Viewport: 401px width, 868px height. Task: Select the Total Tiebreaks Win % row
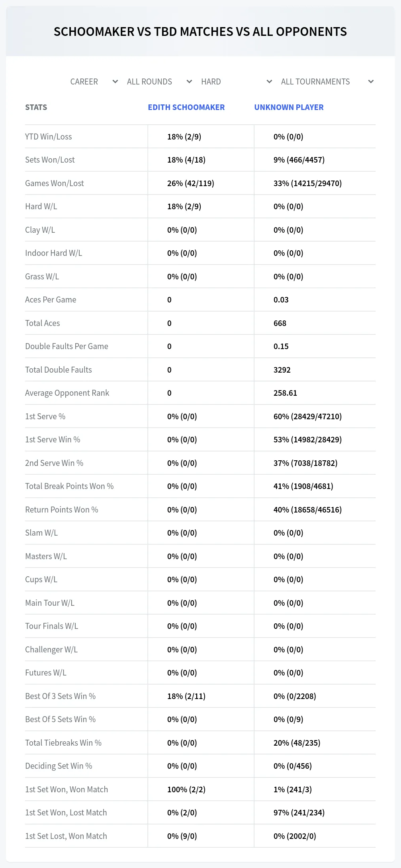click(200, 743)
